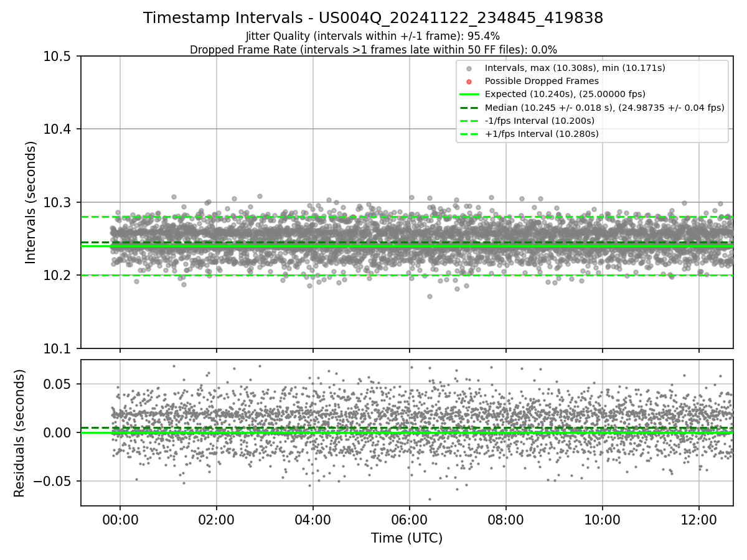This screenshot has width=747, height=560.
Task: Click the "Jitter Quality" 95.4% subtitle
Action: (x=373, y=37)
